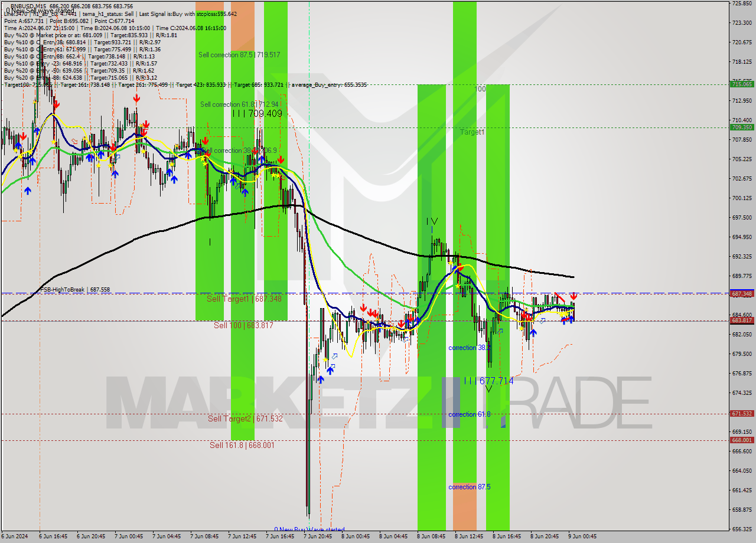Screen dimensions: 756x543
Task: Click the 'I I I 709.409' wave label
Action: (257, 113)
